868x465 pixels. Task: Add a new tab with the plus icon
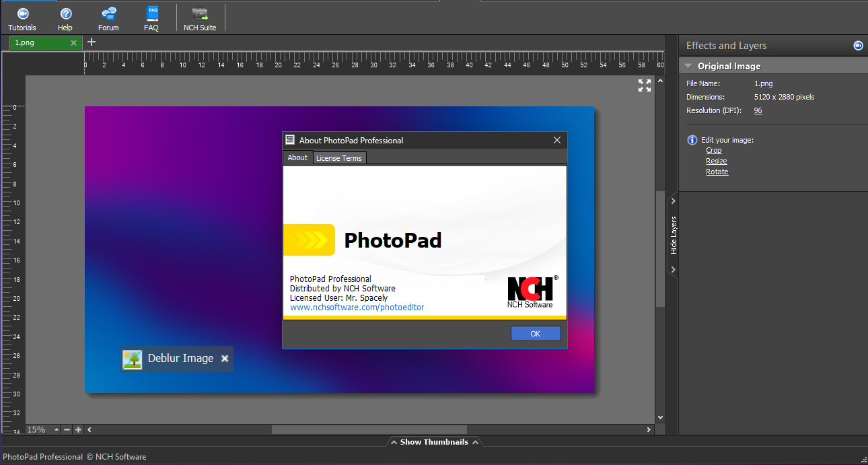click(x=92, y=42)
